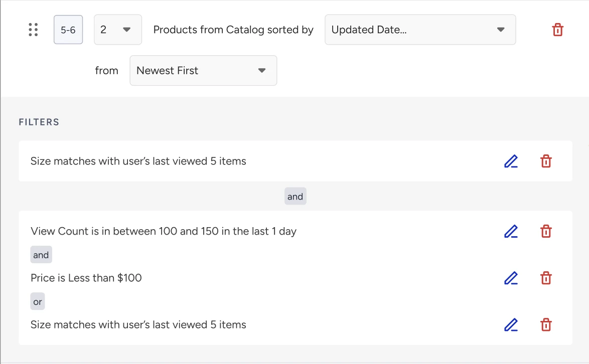Expand the Newest First order dropdown
The height and width of the screenshot is (364, 589).
[x=203, y=71]
